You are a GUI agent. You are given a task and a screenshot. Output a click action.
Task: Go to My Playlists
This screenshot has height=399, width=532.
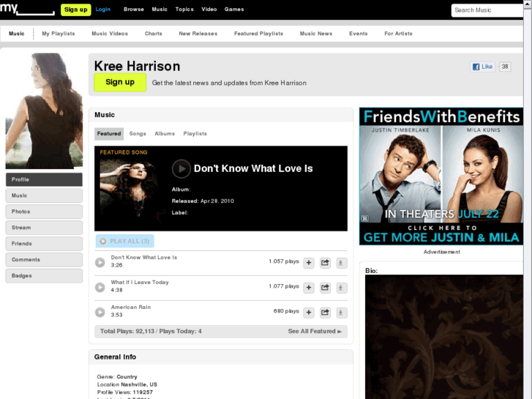click(59, 34)
